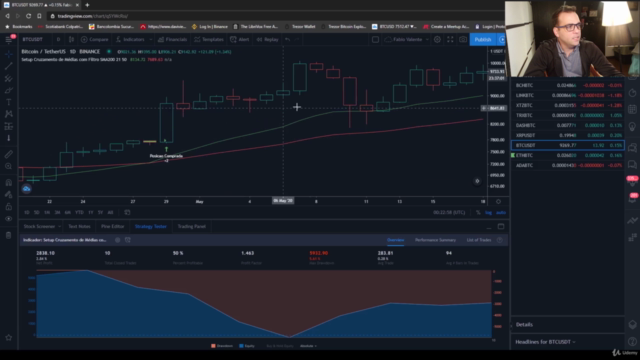Start bar Replay mode
The height and width of the screenshot is (360, 640).
[x=267, y=40]
